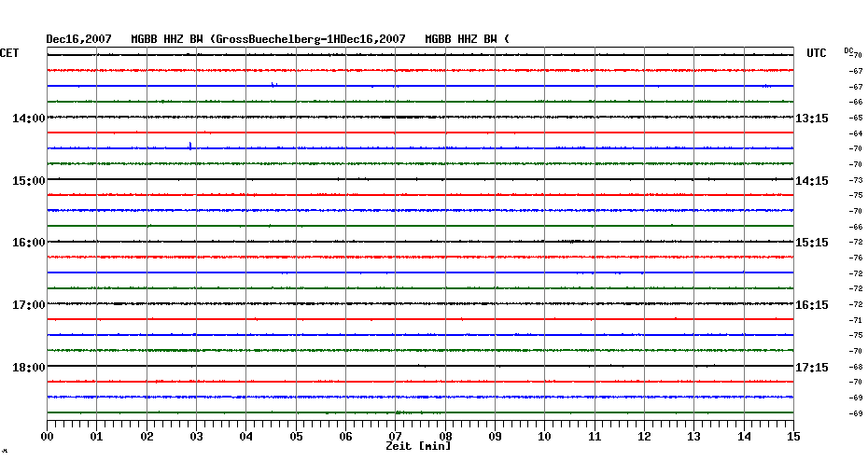Click the blue spike near minute 03
This screenshot has width=868, height=461.
point(190,147)
